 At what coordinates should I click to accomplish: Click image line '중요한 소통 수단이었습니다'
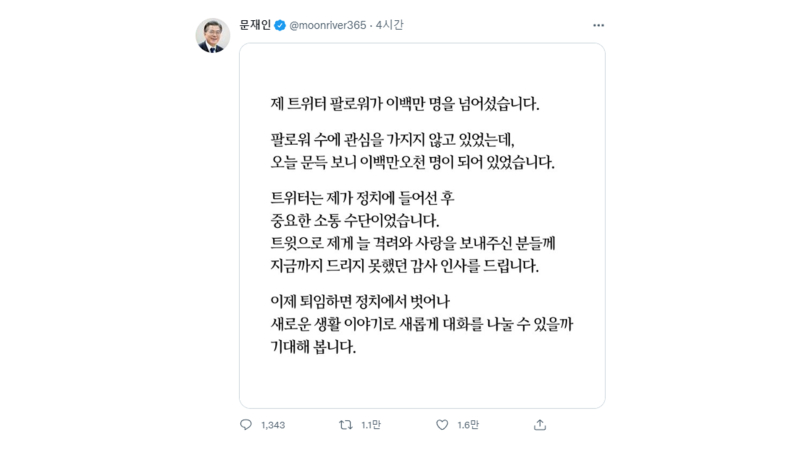click(355, 218)
